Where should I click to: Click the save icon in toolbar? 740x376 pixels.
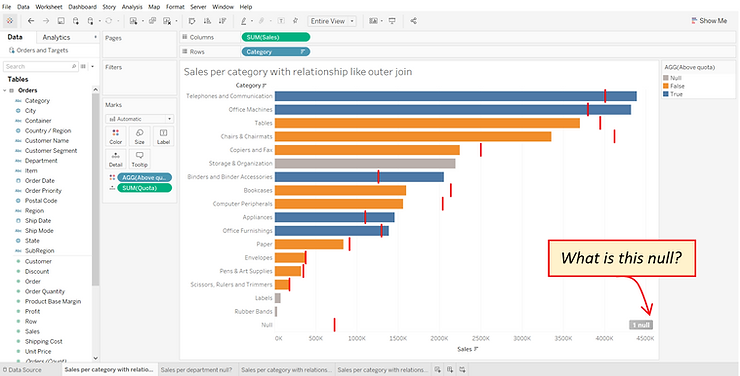pyautogui.click(x=61, y=21)
